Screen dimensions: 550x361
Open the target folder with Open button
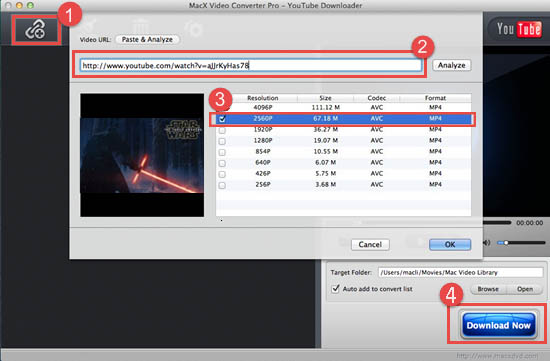(525, 289)
